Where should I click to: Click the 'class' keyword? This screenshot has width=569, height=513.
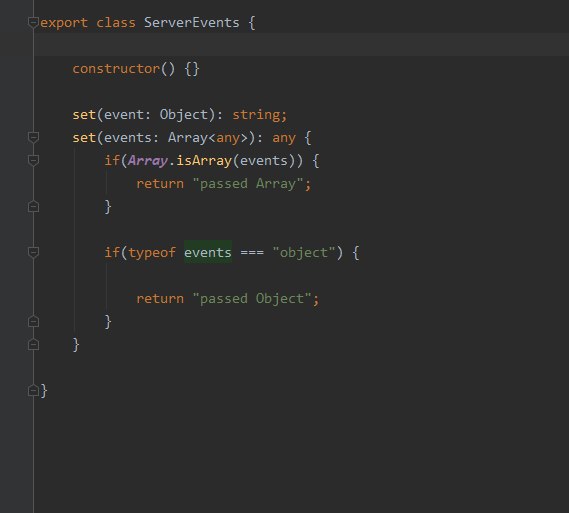(x=116, y=22)
